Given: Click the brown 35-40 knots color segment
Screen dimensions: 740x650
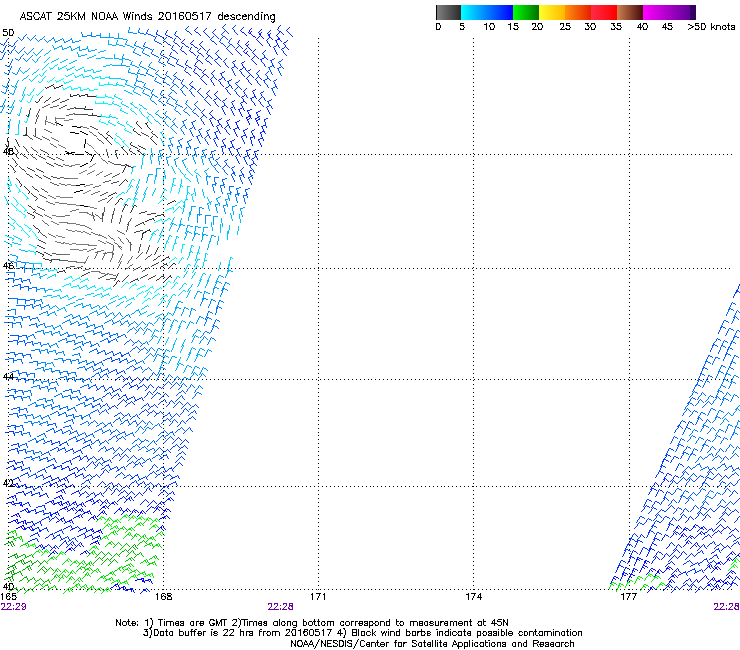Looking at the screenshot, I should coord(630,12).
